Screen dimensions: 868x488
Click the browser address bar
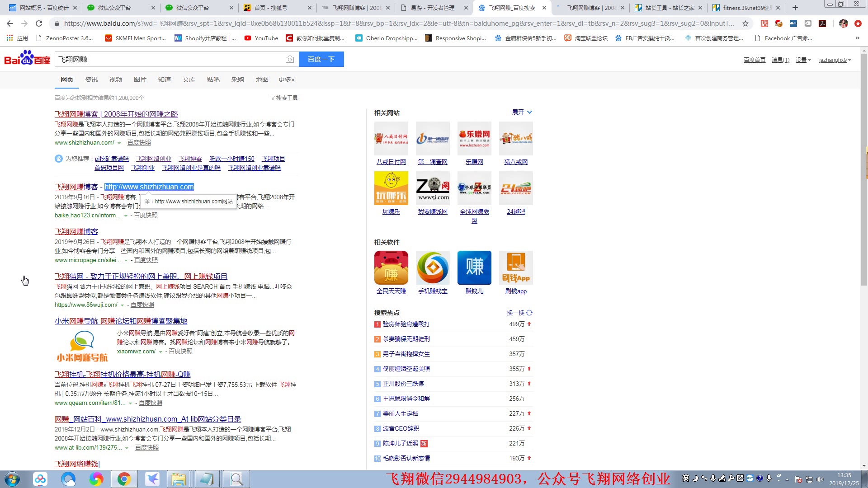(398, 23)
